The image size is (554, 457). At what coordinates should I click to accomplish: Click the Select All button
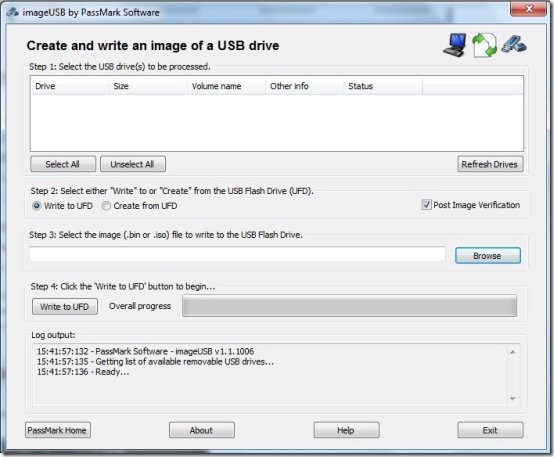pyautogui.click(x=63, y=164)
